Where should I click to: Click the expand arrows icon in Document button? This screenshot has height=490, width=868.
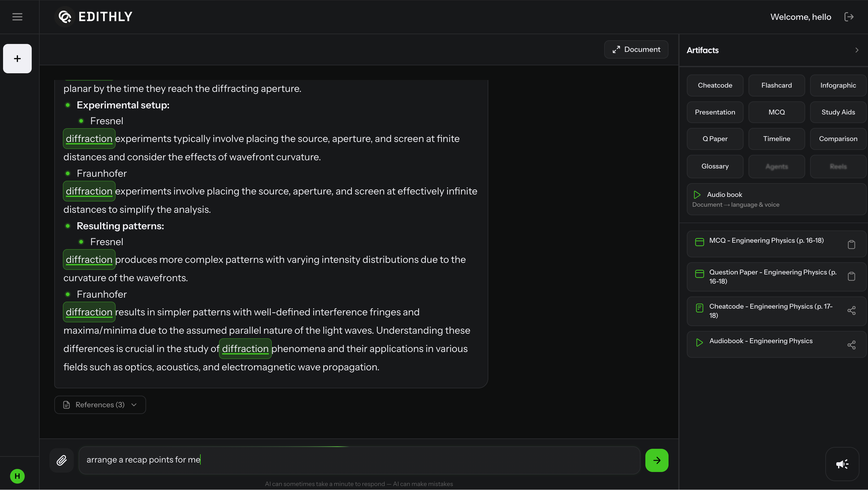616,49
